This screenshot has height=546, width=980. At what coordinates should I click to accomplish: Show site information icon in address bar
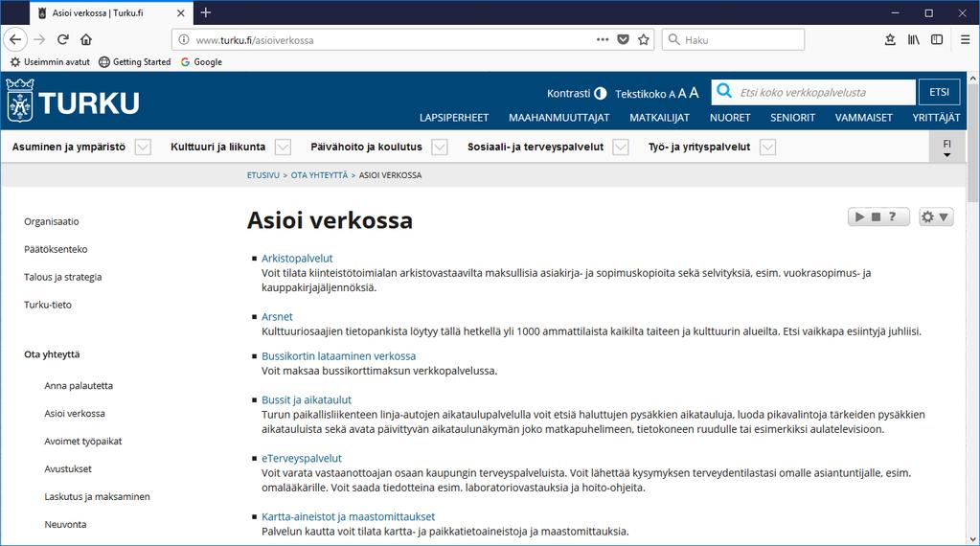point(184,39)
